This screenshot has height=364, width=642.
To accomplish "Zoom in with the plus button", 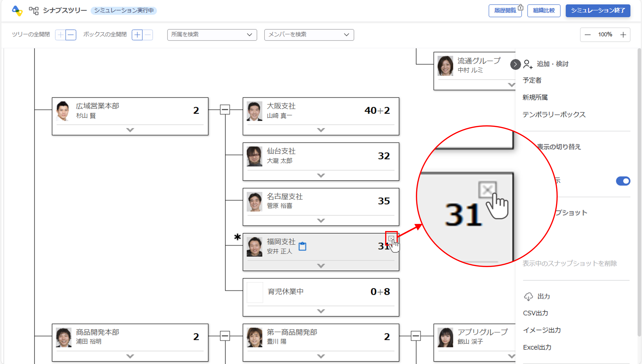I will (623, 35).
